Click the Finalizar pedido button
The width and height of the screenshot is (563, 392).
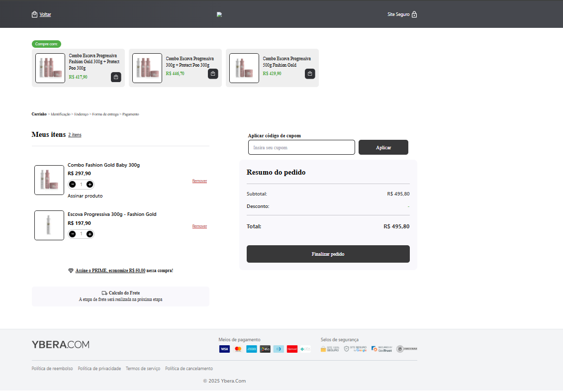(328, 254)
